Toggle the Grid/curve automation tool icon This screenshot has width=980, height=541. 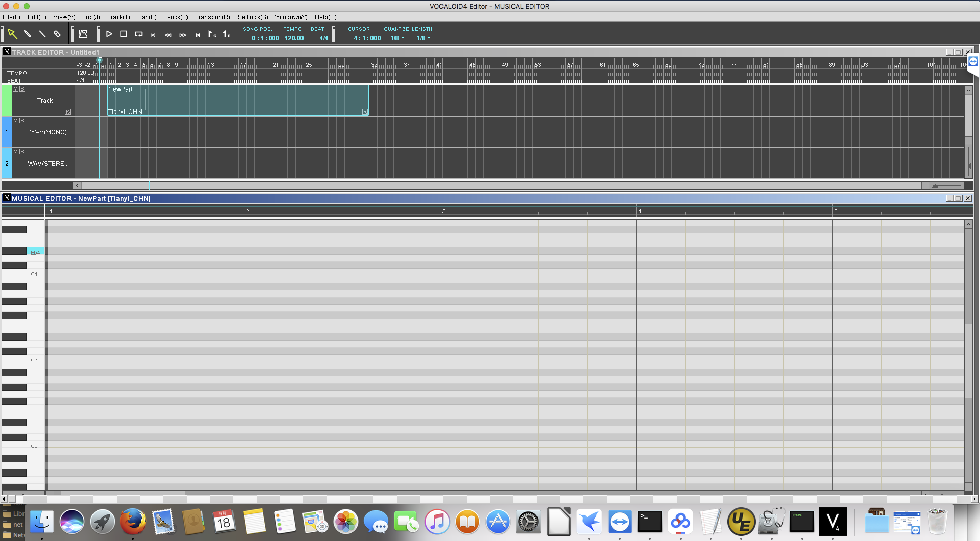83,34
